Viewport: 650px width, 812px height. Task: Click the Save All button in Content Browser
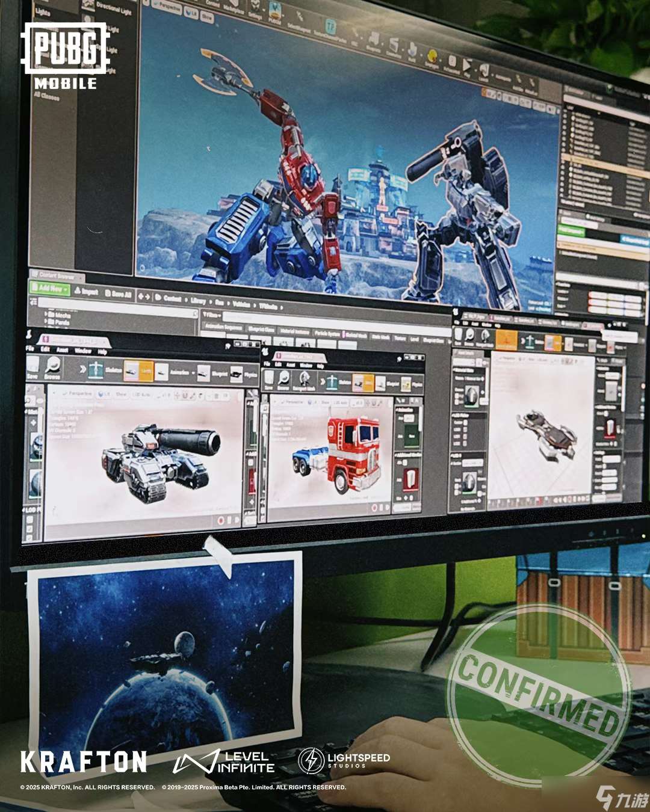[117, 294]
